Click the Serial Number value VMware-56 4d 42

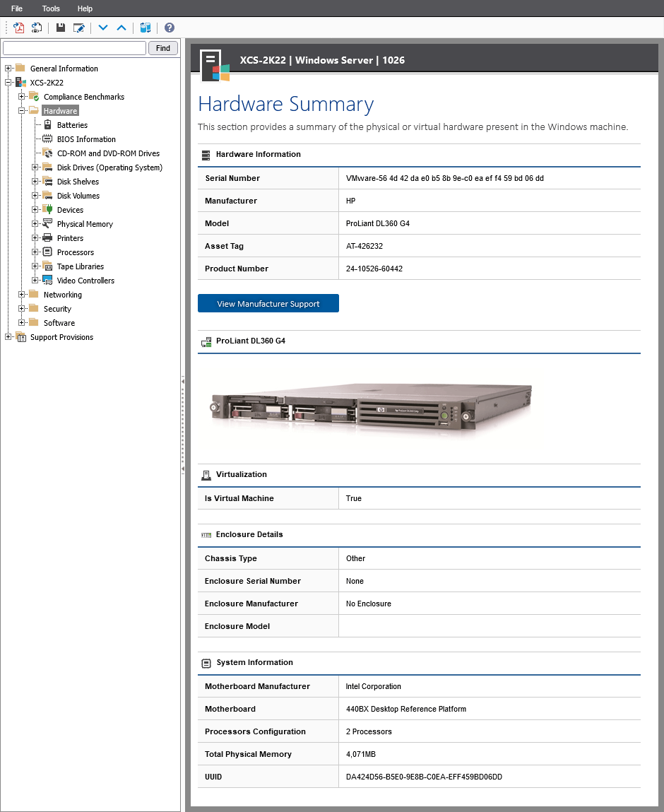(444, 178)
